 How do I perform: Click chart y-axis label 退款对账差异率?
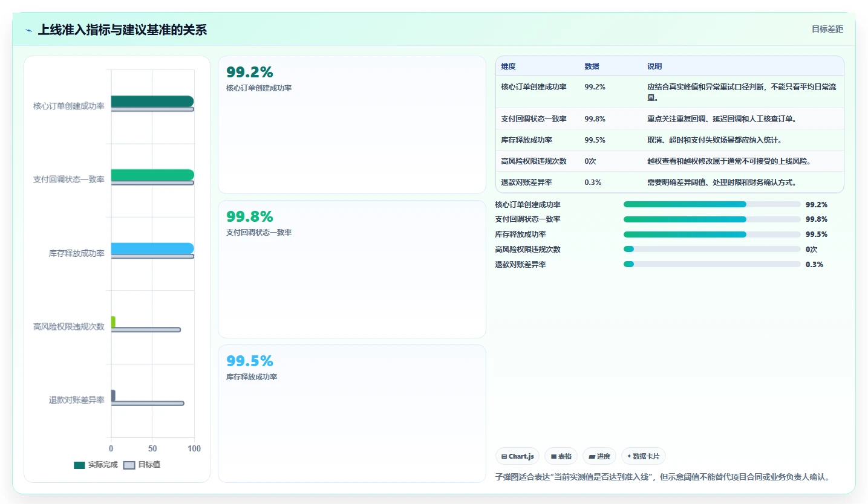tap(77, 400)
